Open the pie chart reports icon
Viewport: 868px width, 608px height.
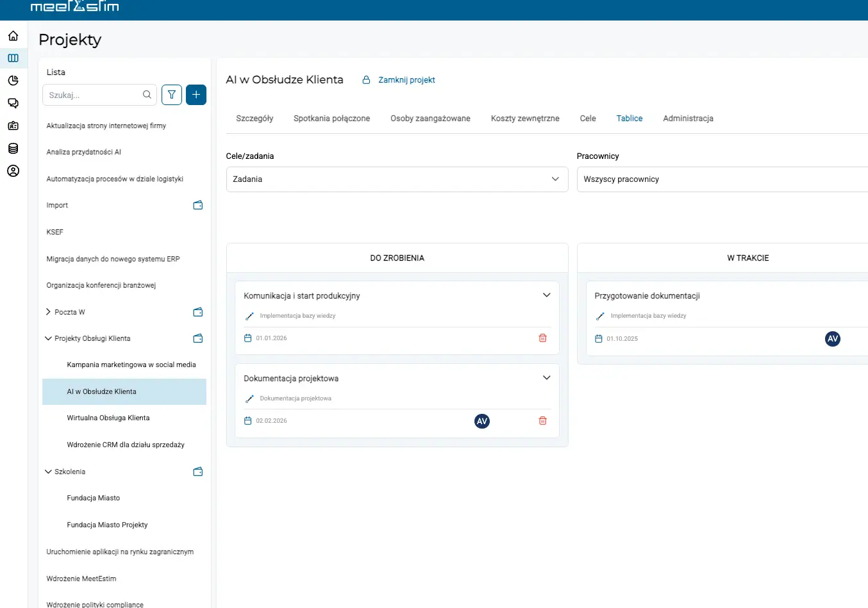tap(13, 81)
